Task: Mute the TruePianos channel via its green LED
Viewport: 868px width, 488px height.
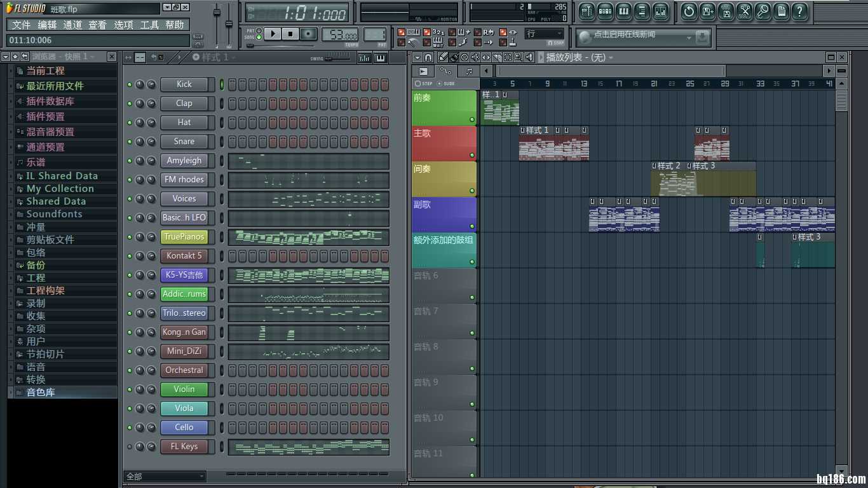Action: [130, 237]
